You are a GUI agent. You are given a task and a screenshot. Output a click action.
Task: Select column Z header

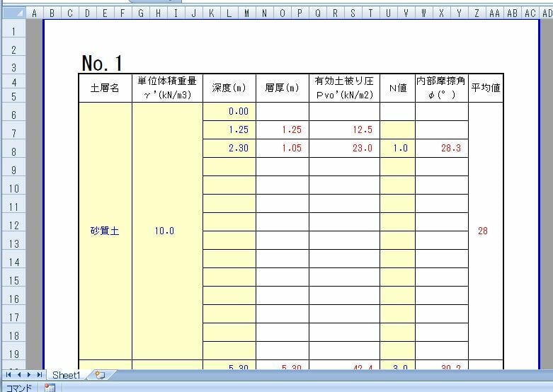point(477,13)
